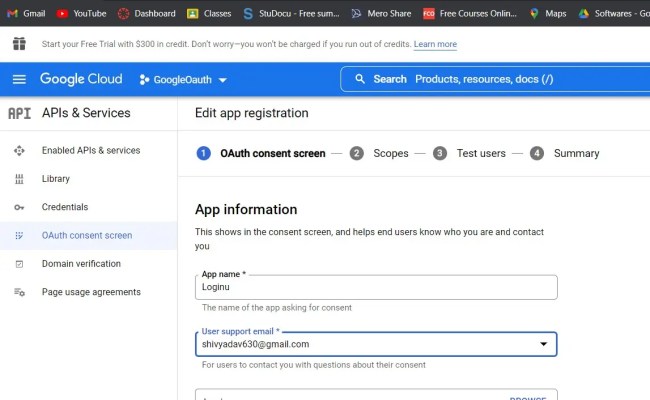Select Page usage agreements in sidebar

[x=88, y=292]
